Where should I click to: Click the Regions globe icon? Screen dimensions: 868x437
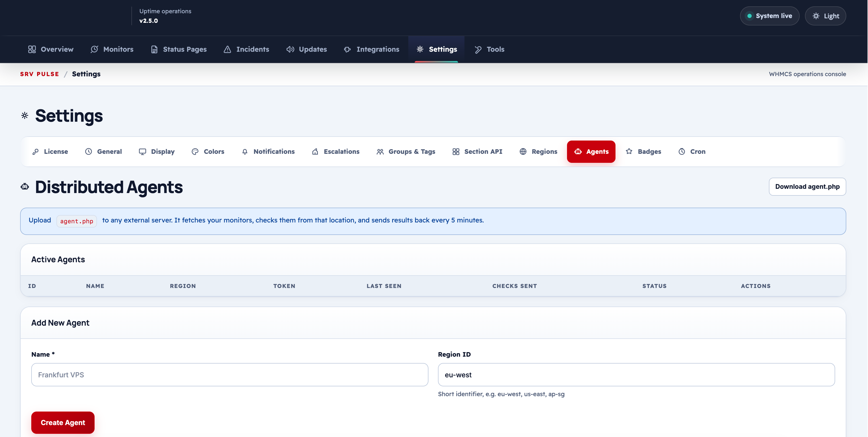[523, 152]
